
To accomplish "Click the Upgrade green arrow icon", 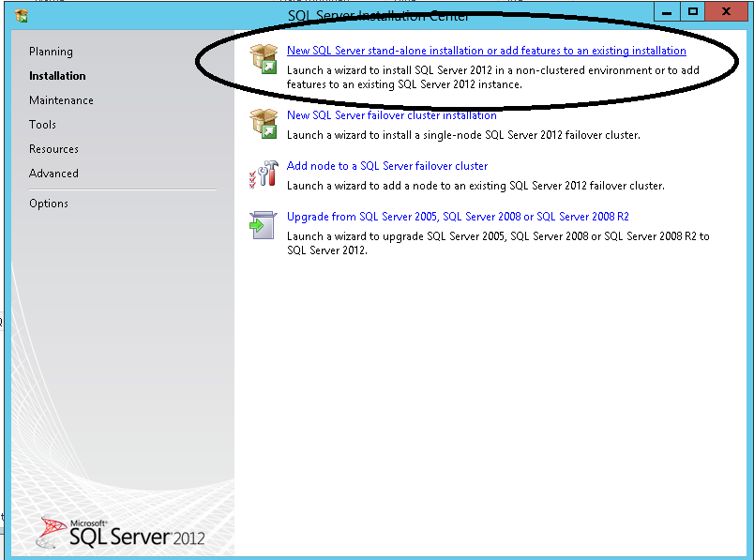I will click(x=263, y=225).
